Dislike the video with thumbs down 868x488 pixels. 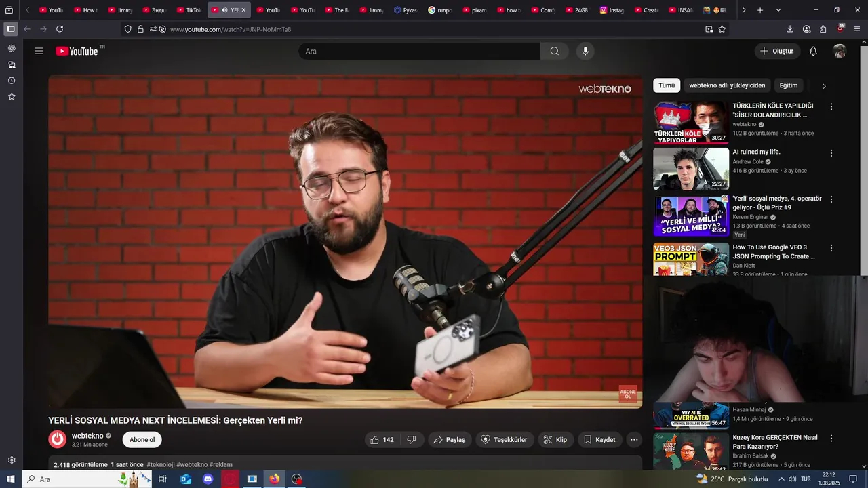[x=412, y=440]
